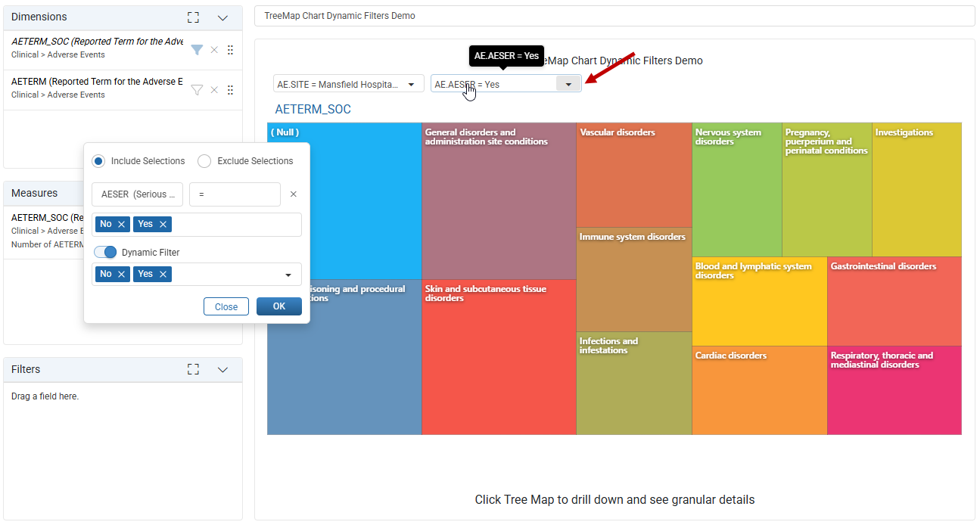The image size is (980, 525).
Task: Click the chart title input field
Action: pos(614,16)
